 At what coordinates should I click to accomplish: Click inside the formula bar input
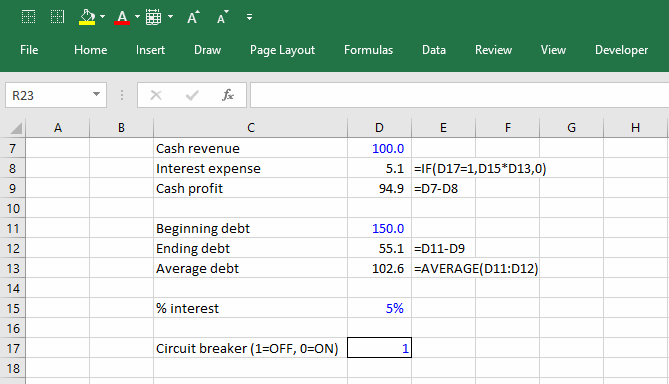coord(460,95)
